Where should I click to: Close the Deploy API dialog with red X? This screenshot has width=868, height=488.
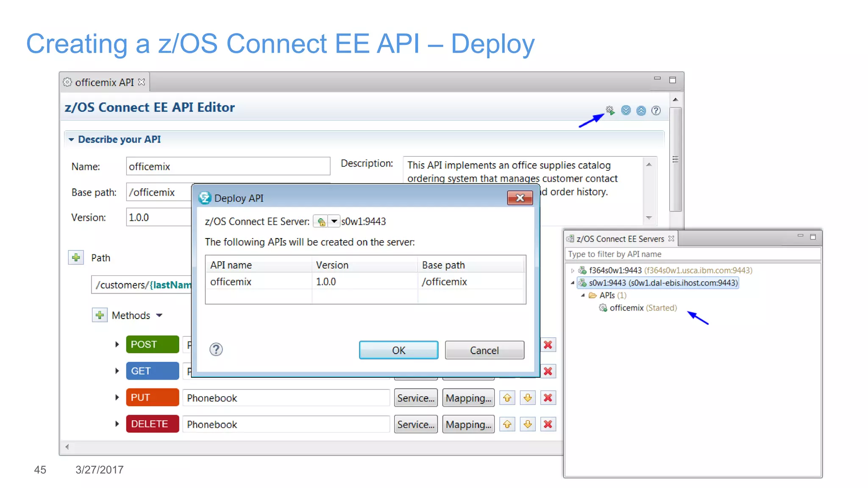(520, 198)
